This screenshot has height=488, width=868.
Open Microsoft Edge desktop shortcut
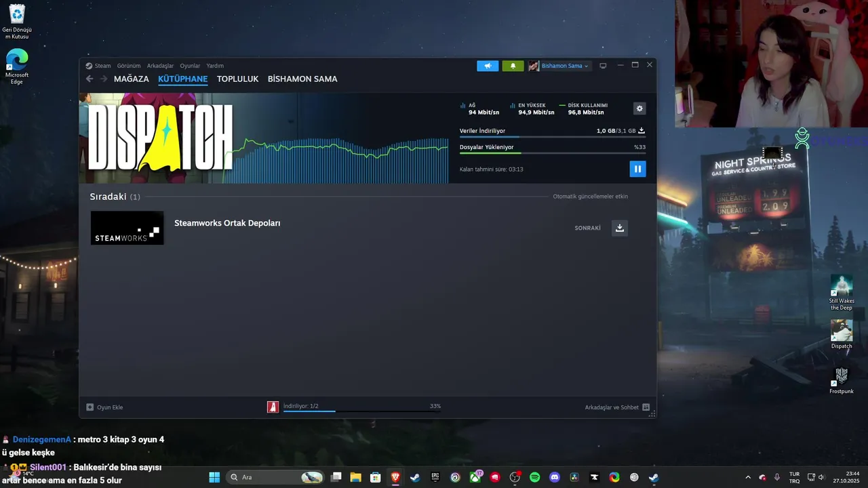tap(17, 66)
